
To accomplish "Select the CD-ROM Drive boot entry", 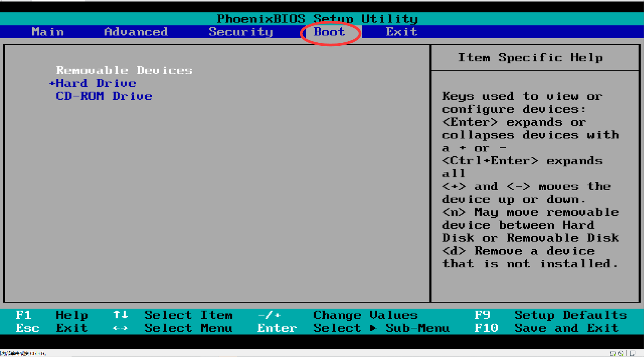I will 104,96.
